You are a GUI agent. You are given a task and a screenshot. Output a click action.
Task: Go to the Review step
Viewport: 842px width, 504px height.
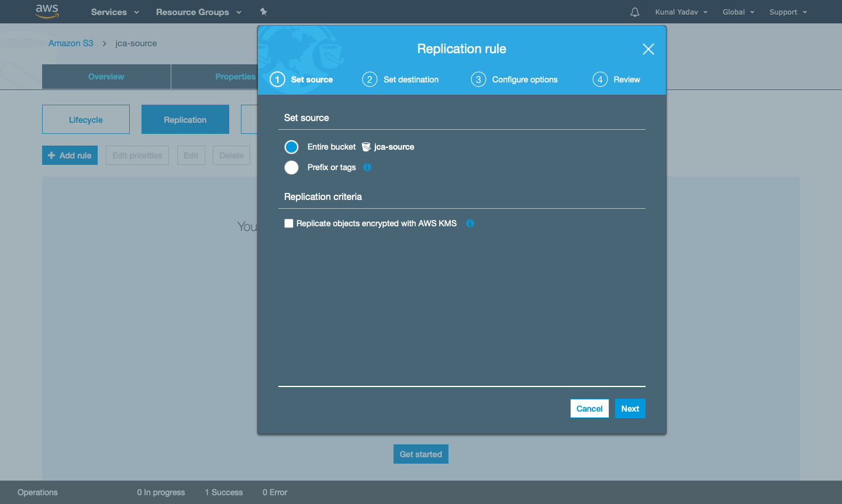[627, 80]
